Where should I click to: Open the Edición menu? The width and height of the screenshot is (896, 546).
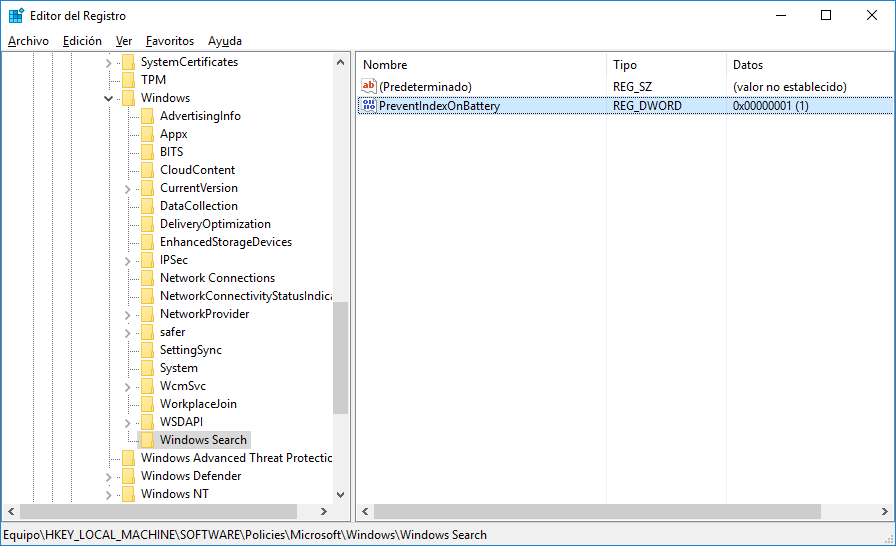(82, 41)
